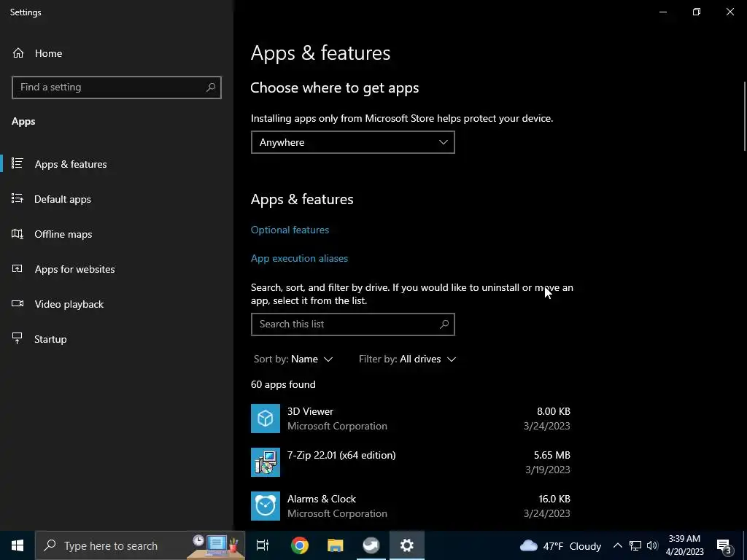This screenshot has height=560, width=747.
Task: Select Apps & features in the sidebar
Action: click(x=71, y=164)
